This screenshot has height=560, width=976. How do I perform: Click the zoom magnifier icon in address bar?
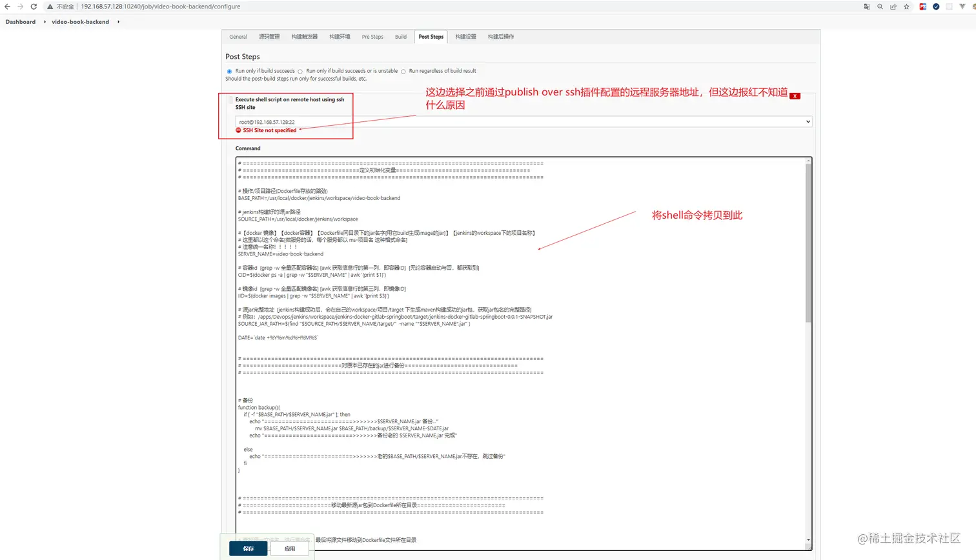tap(880, 6)
